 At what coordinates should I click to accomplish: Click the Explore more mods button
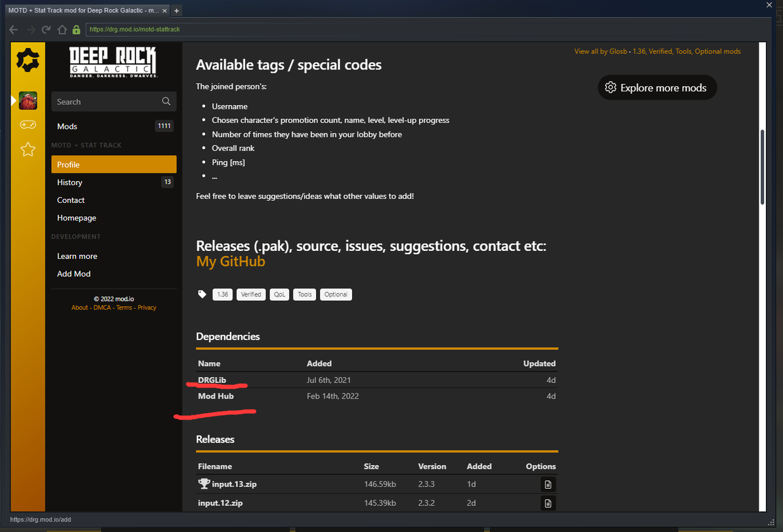[x=657, y=88]
